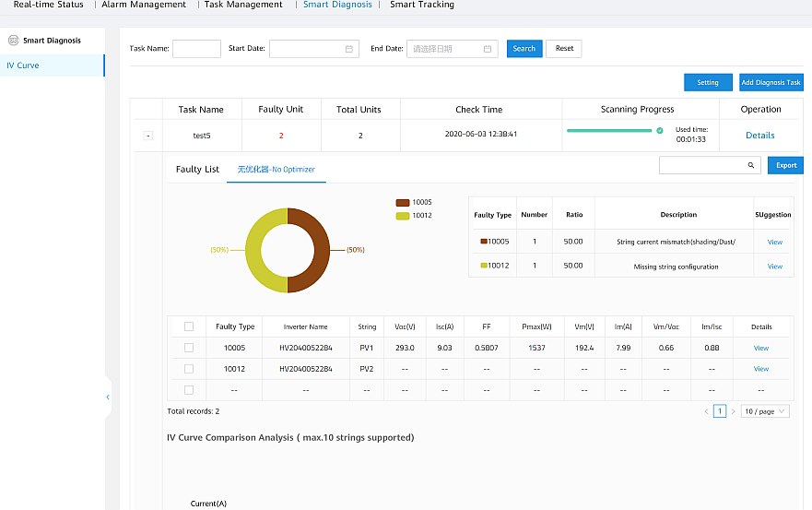
Task: Click the End Date calendar icon
Action: 487,49
